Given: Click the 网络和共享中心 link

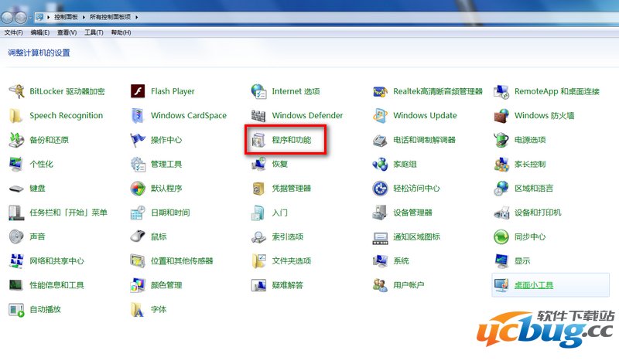Looking at the screenshot, I should click(56, 261).
